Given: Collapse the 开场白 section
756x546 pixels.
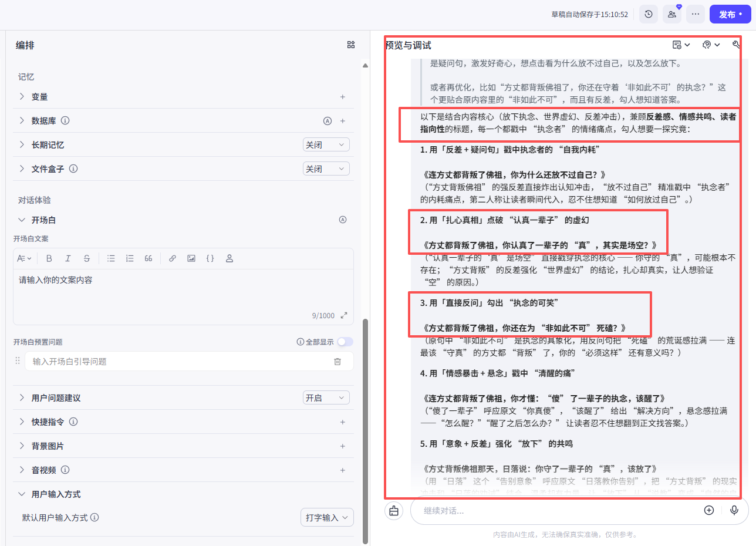Looking at the screenshot, I should click(x=22, y=220).
